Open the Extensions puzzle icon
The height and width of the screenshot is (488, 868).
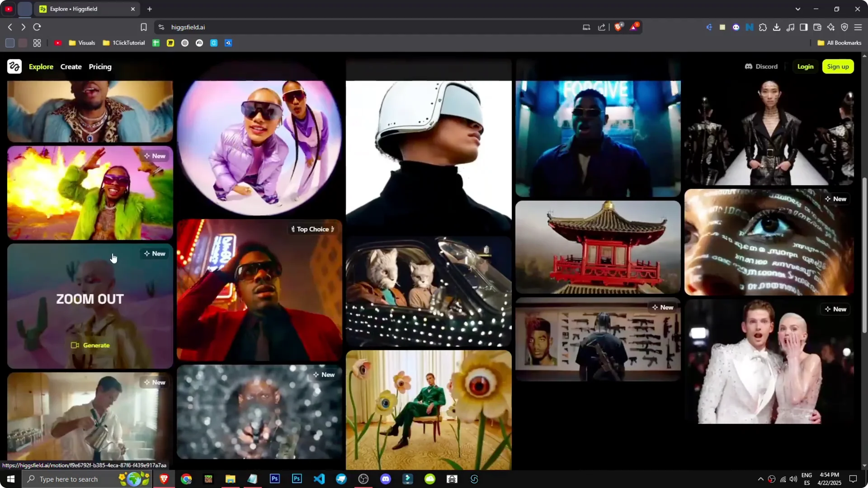point(763,27)
